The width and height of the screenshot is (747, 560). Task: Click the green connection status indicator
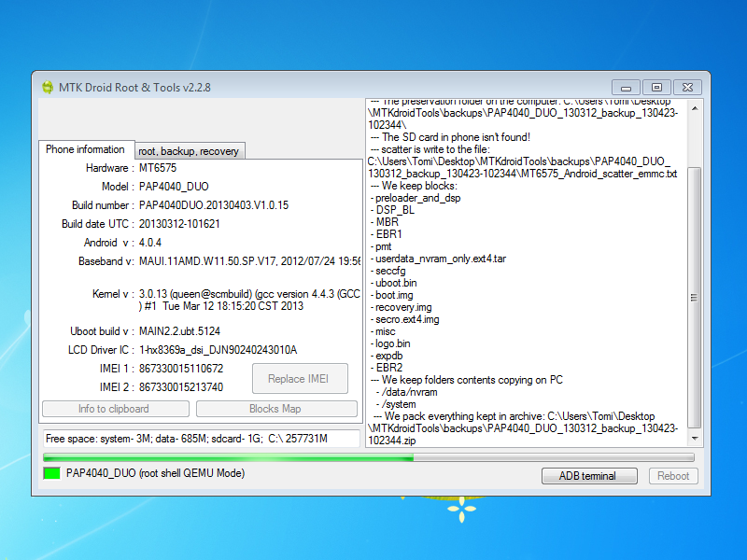[51, 474]
